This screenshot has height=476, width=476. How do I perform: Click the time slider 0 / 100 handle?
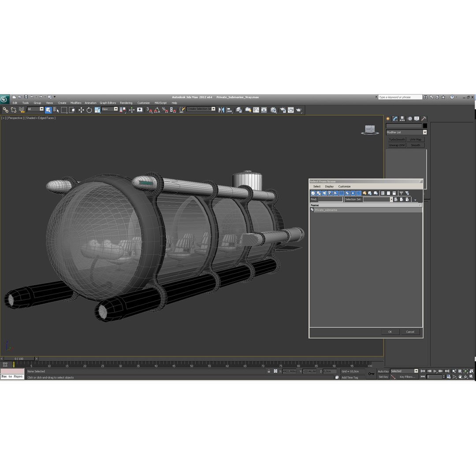click(19, 358)
